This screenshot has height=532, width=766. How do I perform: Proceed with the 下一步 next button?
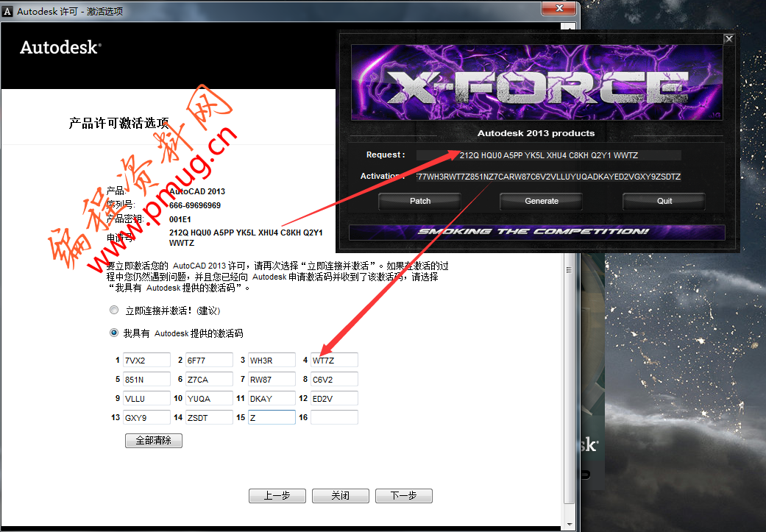pyautogui.click(x=403, y=495)
